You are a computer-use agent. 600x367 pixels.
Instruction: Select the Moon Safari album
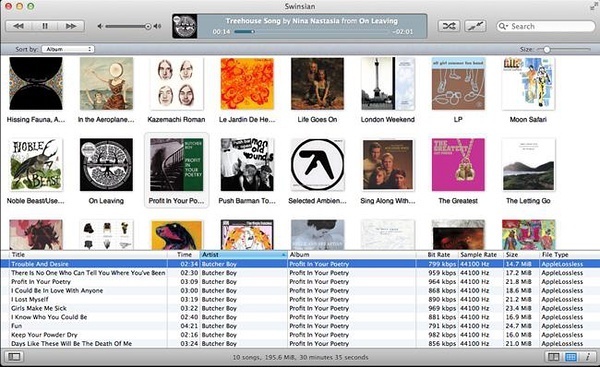(x=528, y=83)
